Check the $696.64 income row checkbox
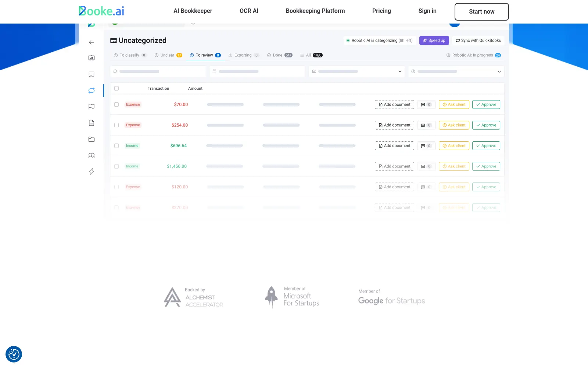This screenshot has height=368, width=588. (x=116, y=146)
